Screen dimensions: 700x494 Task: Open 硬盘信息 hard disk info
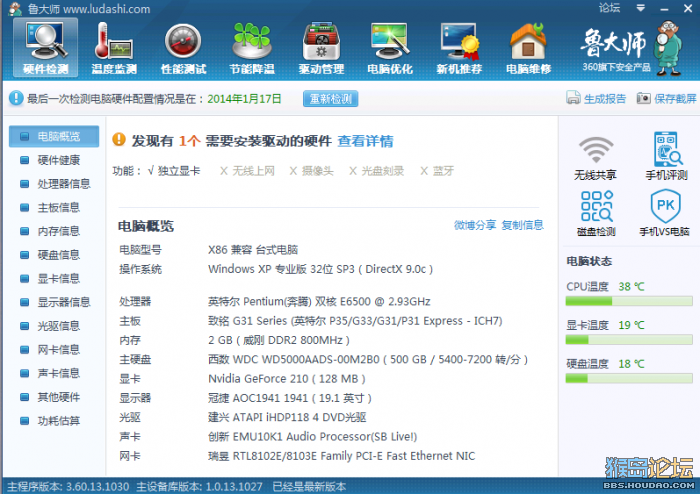(58, 254)
